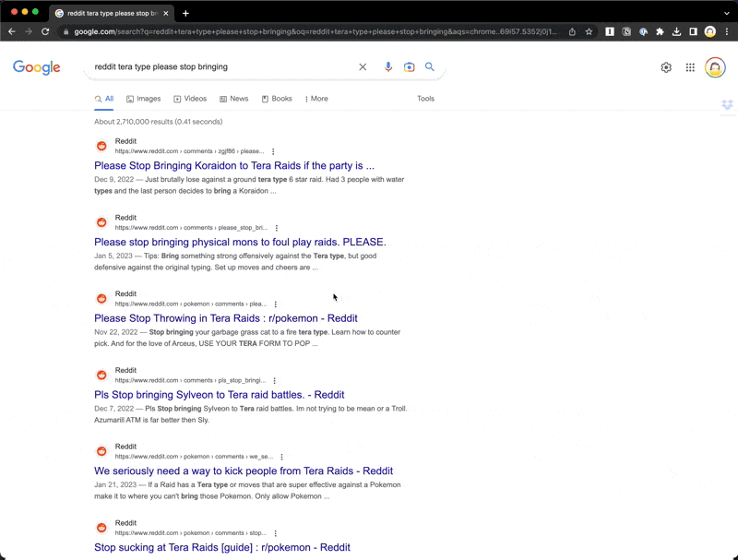This screenshot has height=560, width=738.
Task: Reload the current page
Action: click(45, 31)
